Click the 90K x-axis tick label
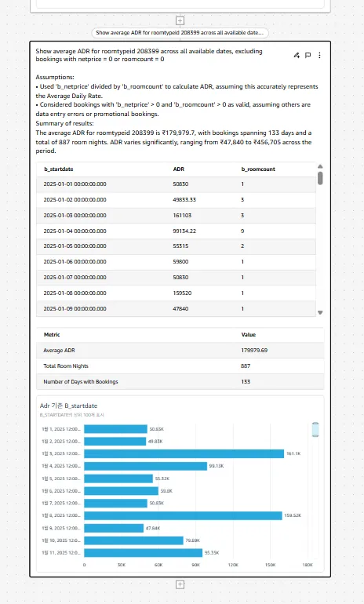364x604 pixels. pos(195,565)
